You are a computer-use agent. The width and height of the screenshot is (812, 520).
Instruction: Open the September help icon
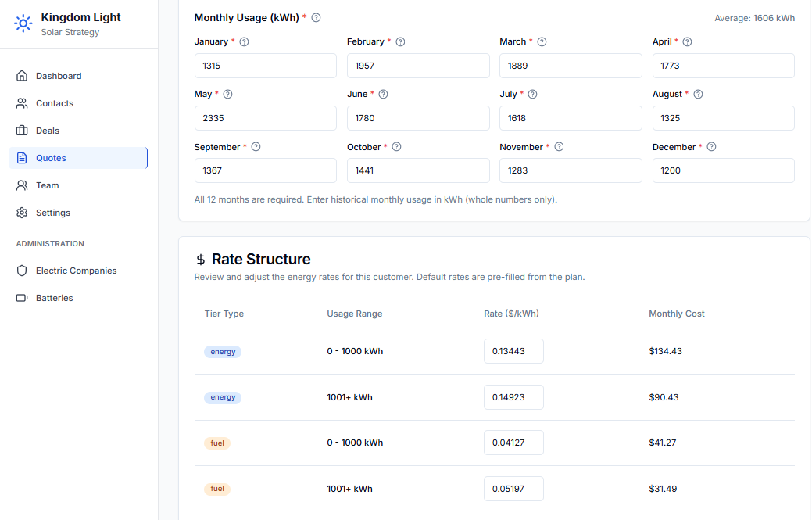(x=256, y=146)
